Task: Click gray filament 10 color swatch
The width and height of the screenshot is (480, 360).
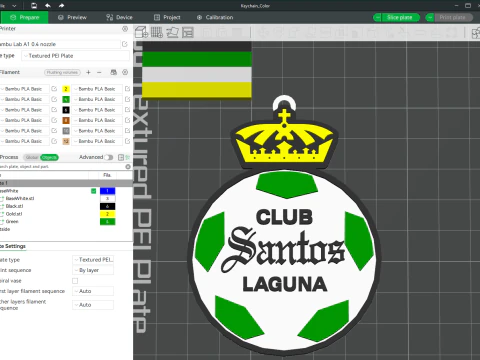Action: [x=66, y=131]
